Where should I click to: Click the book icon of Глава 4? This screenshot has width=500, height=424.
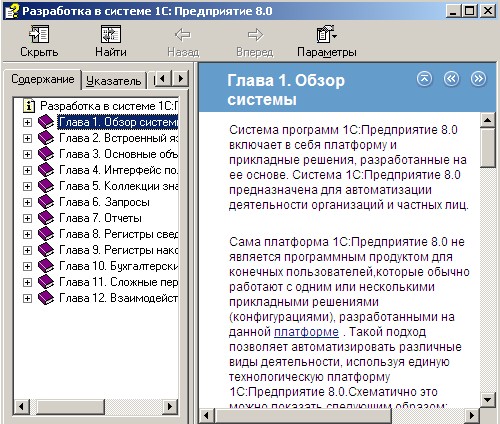46,170
